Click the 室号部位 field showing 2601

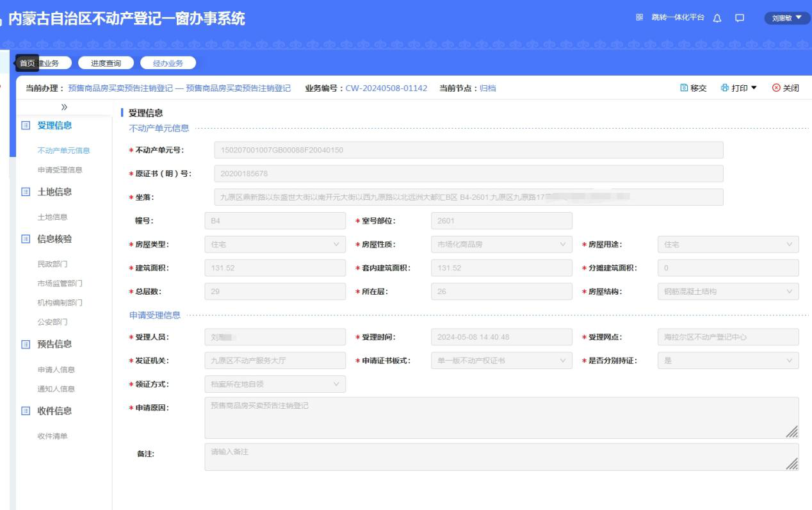coord(502,221)
